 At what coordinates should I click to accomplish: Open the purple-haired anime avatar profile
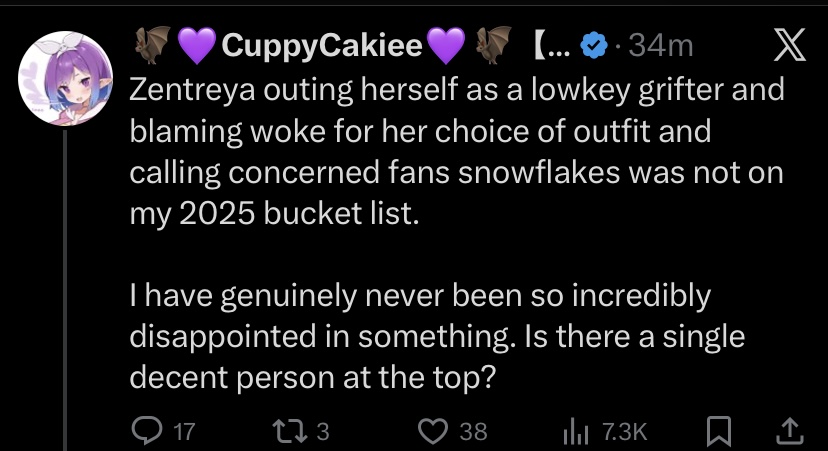[65, 78]
